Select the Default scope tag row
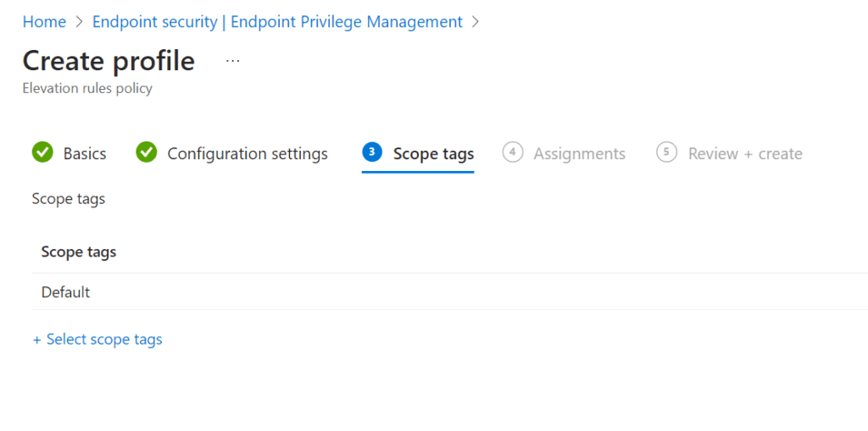Screen dimensions: 868x431 pyautogui.click(x=66, y=292)
